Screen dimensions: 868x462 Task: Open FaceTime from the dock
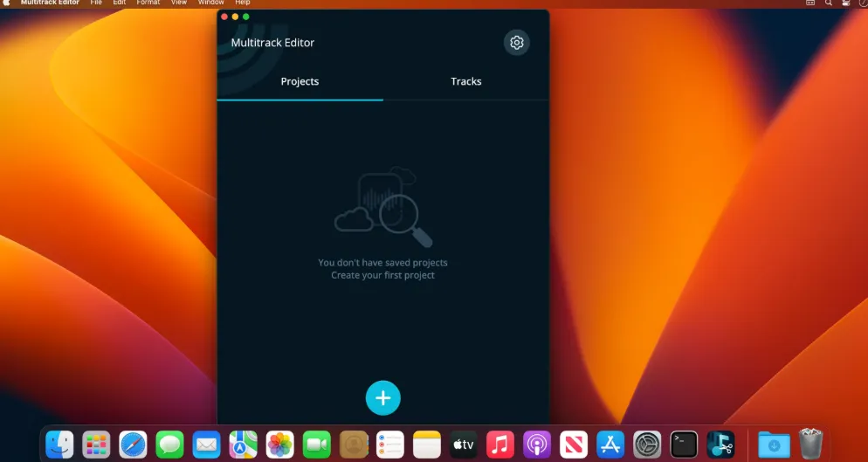tap(317, 445)
